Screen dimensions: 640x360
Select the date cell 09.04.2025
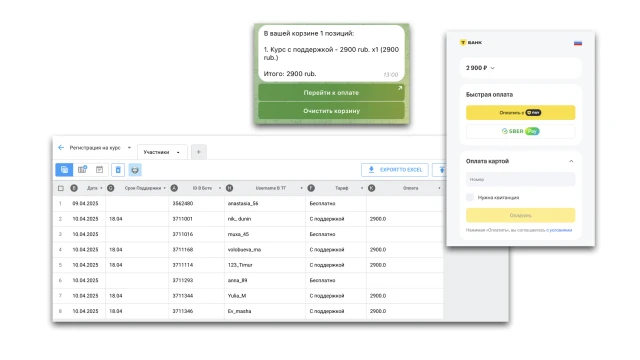pos(85,203)
